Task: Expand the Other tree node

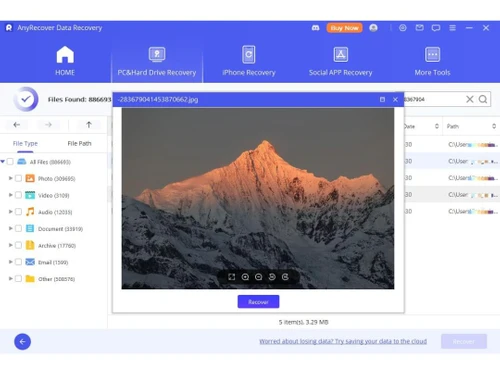Action: (x=10, y=278)
